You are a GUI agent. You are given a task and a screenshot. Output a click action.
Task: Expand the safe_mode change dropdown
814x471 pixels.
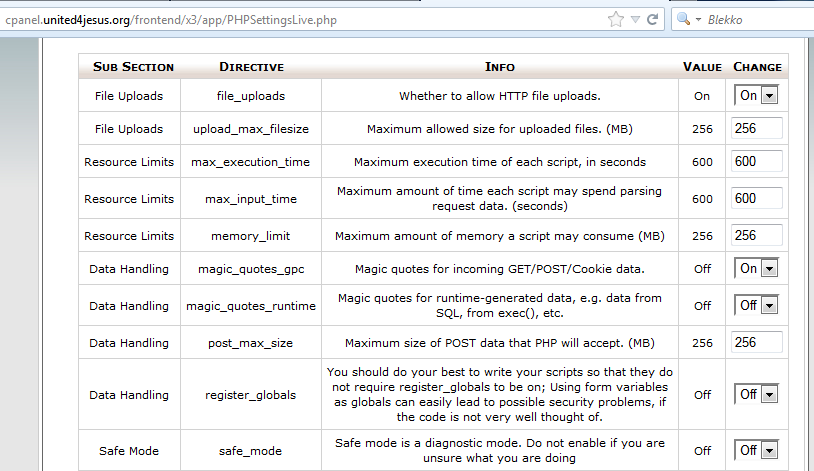(x=757, y=450)
